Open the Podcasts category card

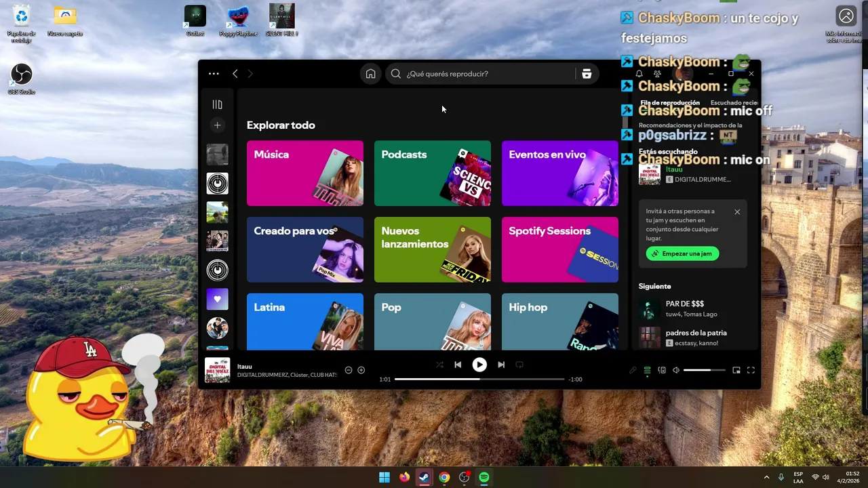(433, 173)
